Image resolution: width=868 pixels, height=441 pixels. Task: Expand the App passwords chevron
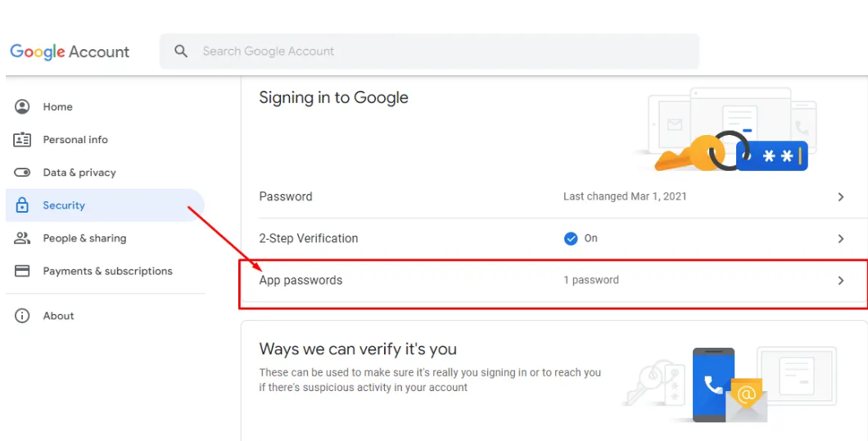[x=840, y=281]
